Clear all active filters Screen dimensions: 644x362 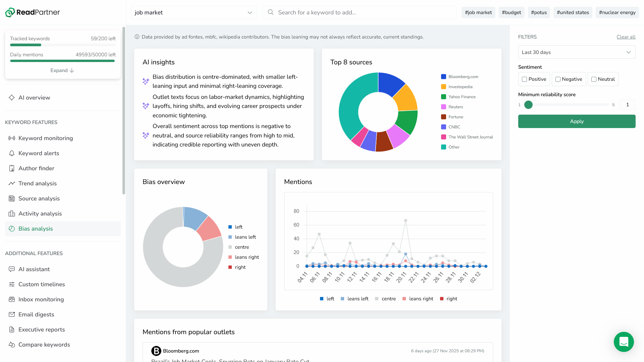626,37
